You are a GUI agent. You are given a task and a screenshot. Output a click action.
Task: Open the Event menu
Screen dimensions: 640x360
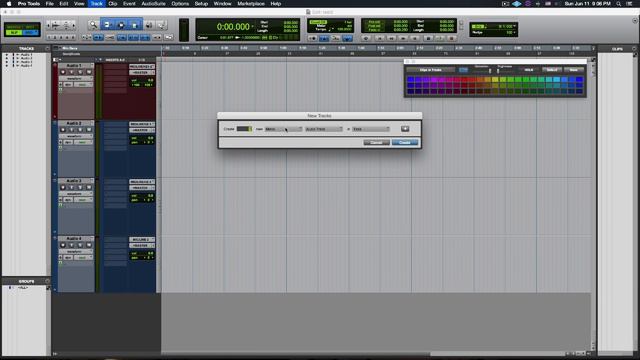[x=129, y=4]
